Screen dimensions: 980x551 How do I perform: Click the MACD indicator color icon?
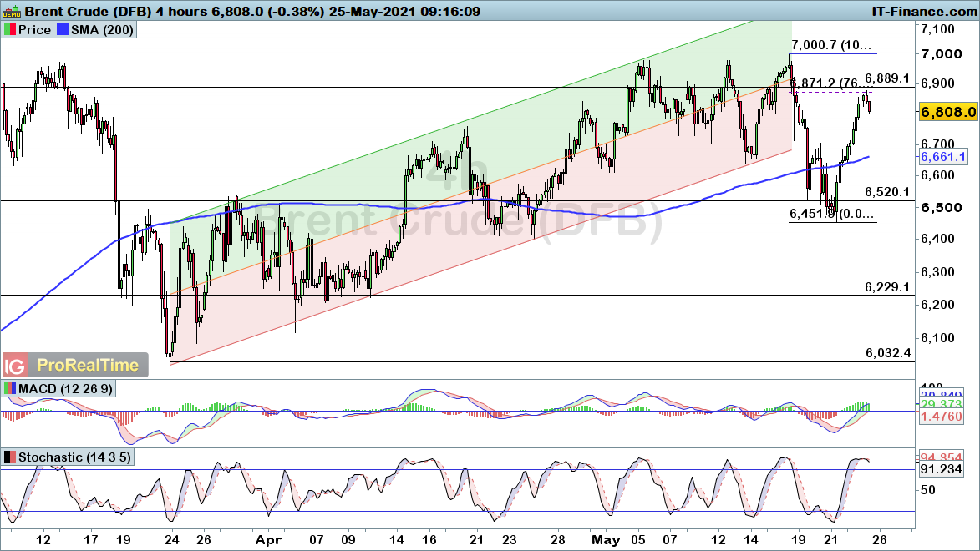pyautogui.click(x=10, y=389)
